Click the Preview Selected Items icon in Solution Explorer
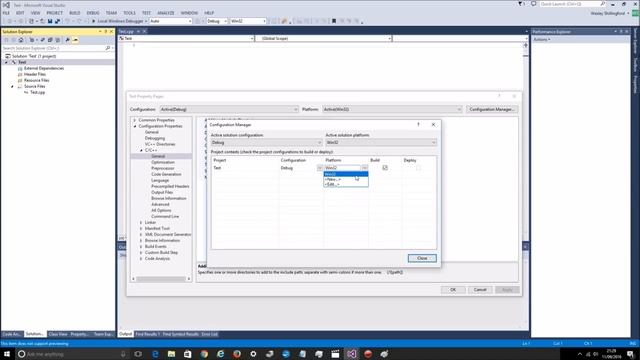The width and height of the screenshot is (640, 360). pos(76,40)
